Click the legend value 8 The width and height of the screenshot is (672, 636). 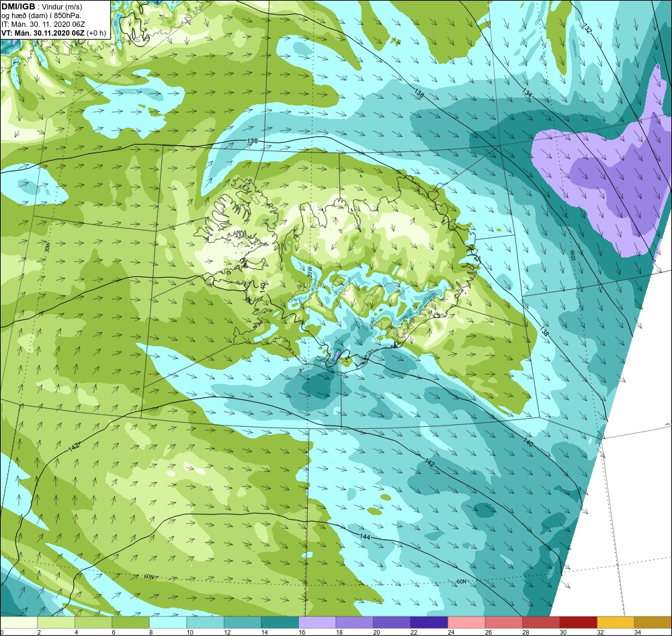[x=151, y=632]
